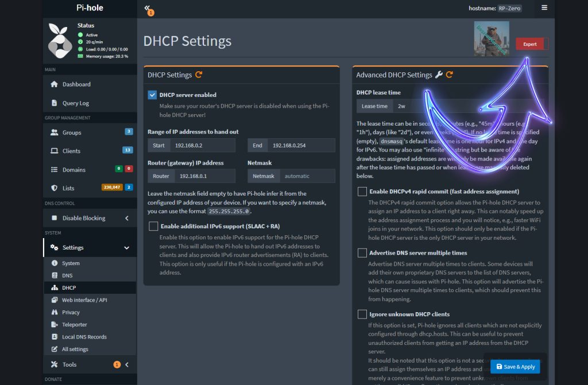Click the Pi-hole logo in sidebar
Screen dimensions: 588x385
60,41
